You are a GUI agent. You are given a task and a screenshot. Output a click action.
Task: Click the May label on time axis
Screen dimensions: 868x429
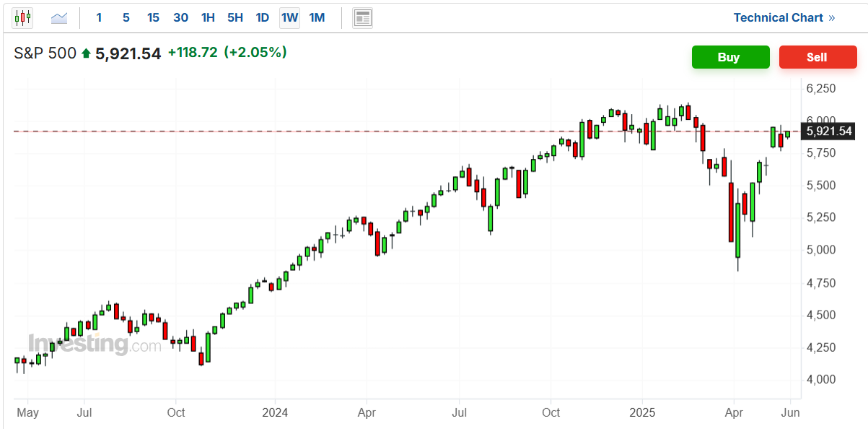pos(27,413)
